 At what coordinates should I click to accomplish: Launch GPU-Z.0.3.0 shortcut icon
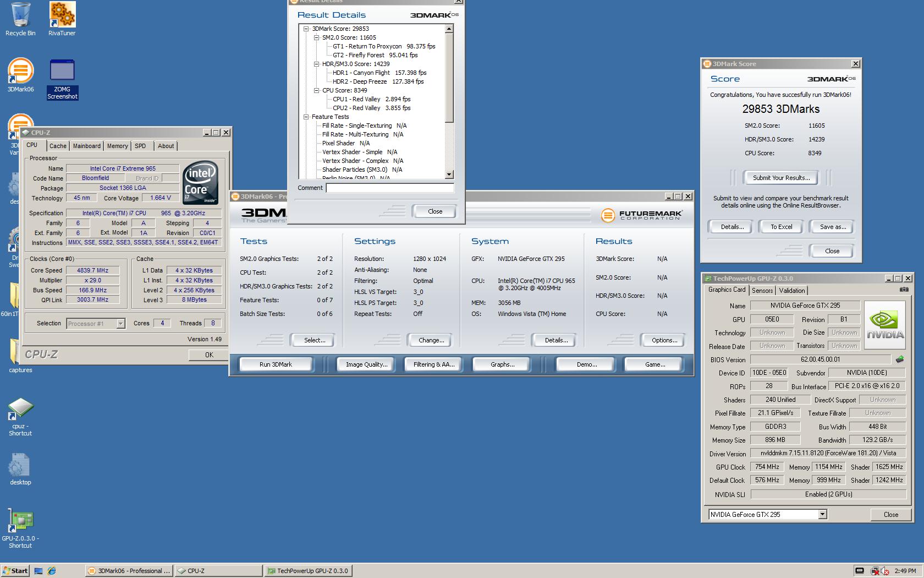(20, 529)
